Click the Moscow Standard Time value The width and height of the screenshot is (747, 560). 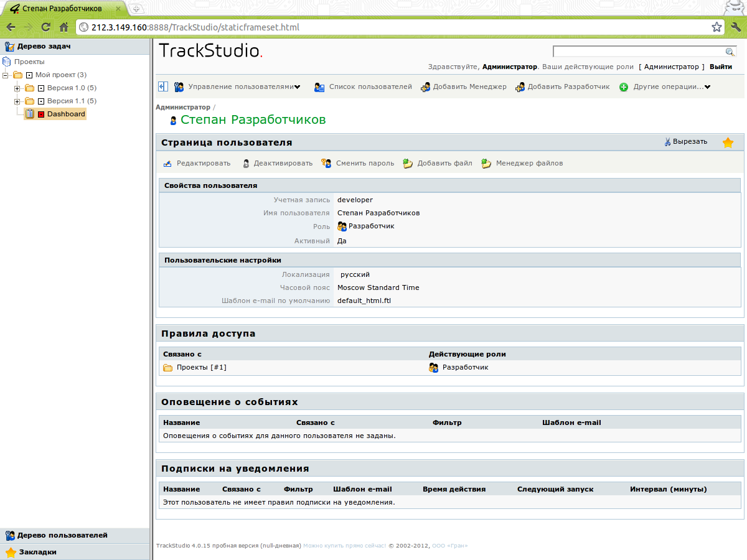click(x=378, y=288)
